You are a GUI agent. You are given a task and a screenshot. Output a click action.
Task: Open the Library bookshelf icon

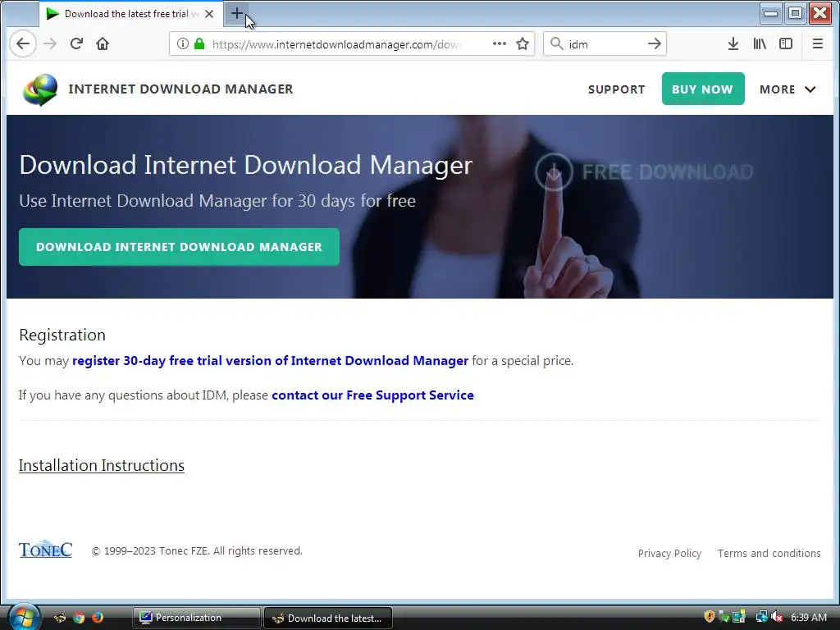click(760, 44)
